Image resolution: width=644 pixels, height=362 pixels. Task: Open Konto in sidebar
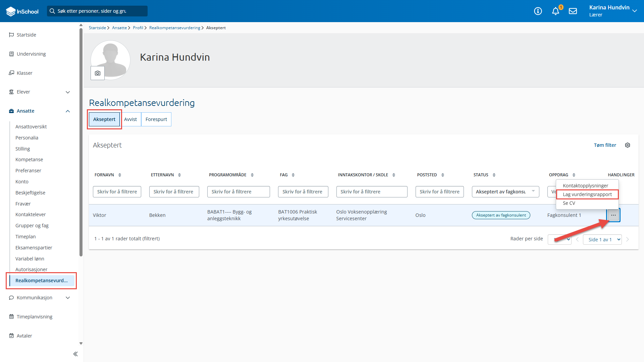point(22,182)
